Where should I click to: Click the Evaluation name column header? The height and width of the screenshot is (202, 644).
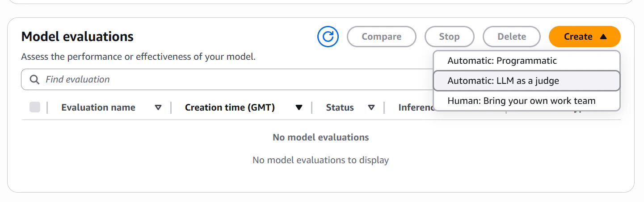[98, 107]
